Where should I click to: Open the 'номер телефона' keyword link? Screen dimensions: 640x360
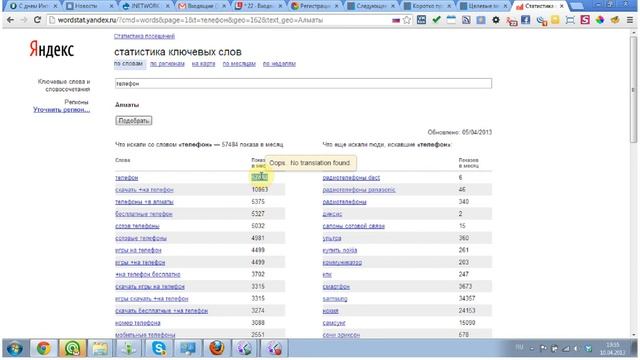click(138, 323)
